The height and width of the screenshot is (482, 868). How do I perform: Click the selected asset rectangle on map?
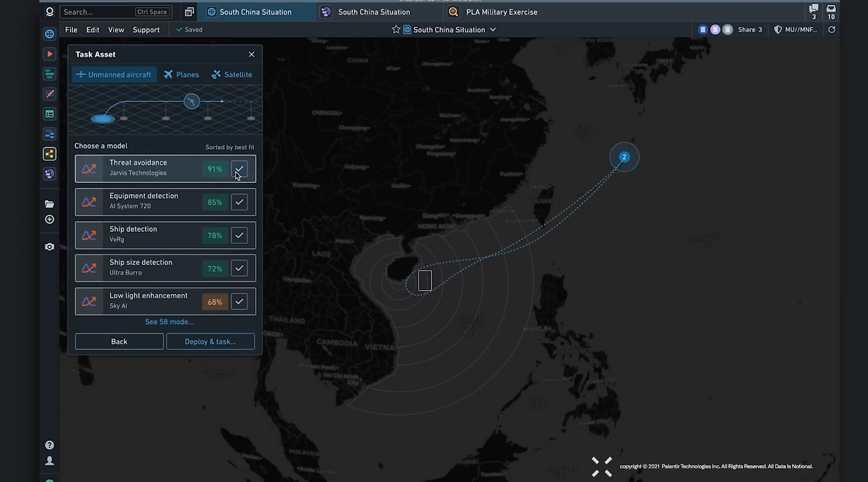425,281
